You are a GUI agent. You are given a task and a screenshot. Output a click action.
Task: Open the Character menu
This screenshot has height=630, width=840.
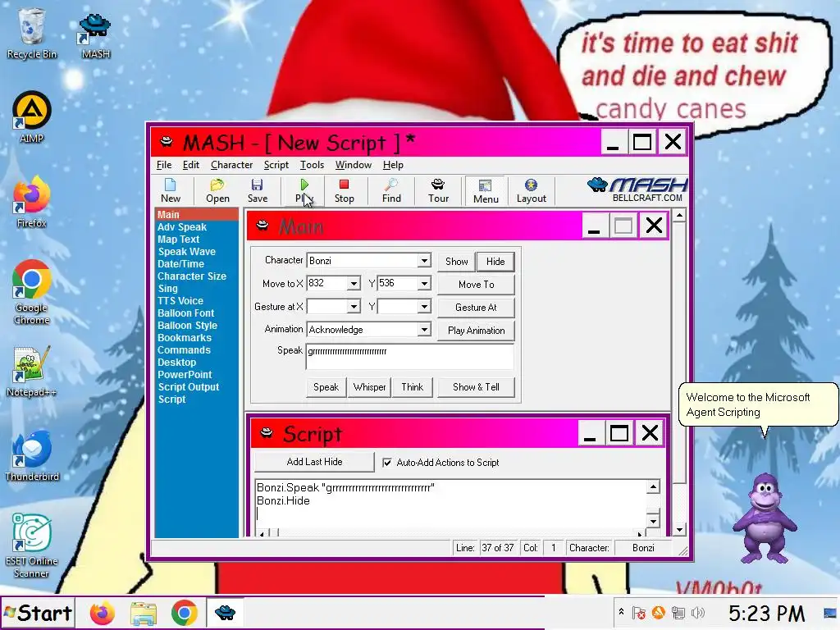point(231,165)
